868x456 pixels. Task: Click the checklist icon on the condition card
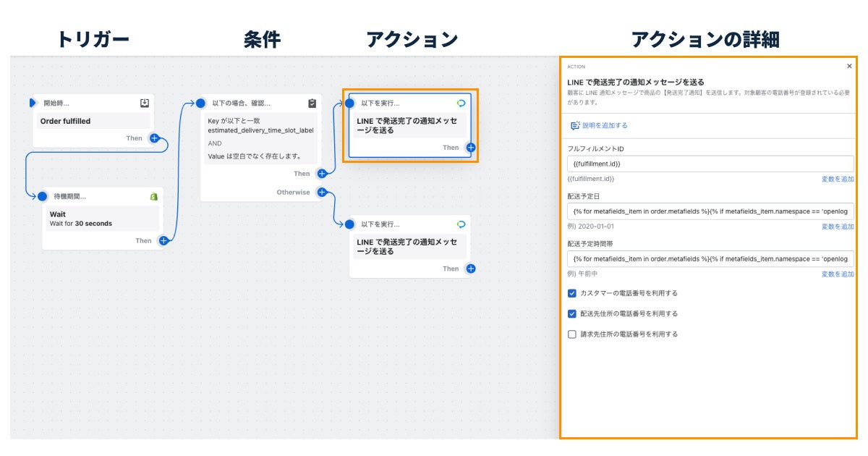(x=311, y=103)
